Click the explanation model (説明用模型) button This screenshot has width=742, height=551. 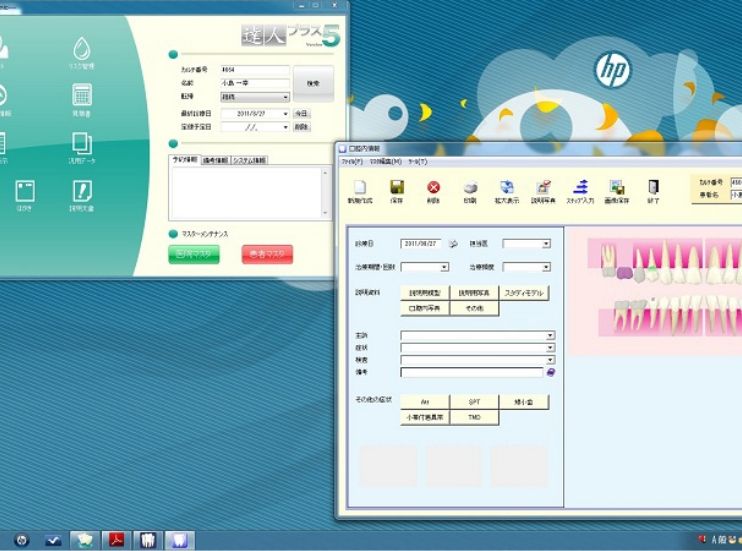[x=425, y=293]
